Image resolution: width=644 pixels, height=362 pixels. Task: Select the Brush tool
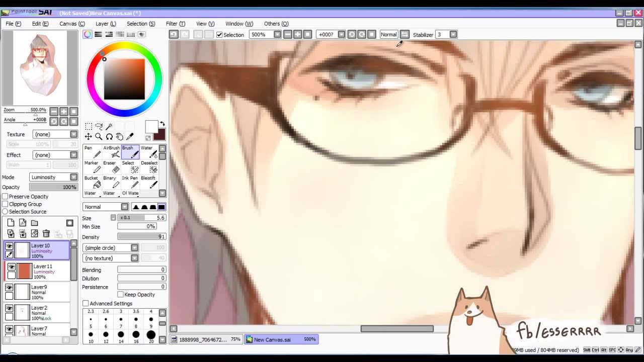point(130,152)
